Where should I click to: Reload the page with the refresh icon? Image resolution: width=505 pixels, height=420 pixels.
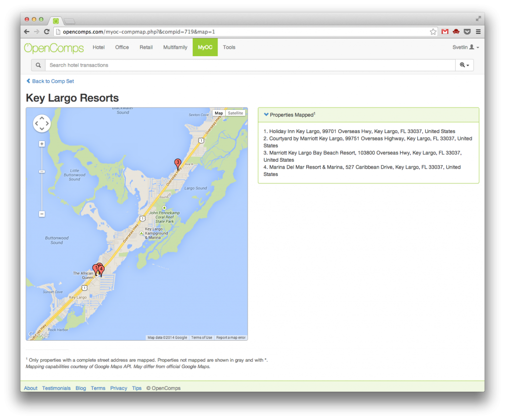pos(47,32)
